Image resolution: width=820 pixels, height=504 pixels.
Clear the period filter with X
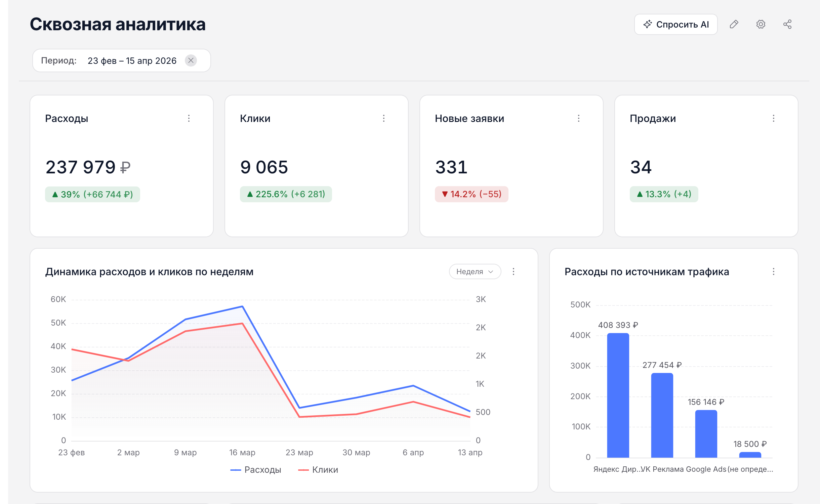(x=191, y=60)
